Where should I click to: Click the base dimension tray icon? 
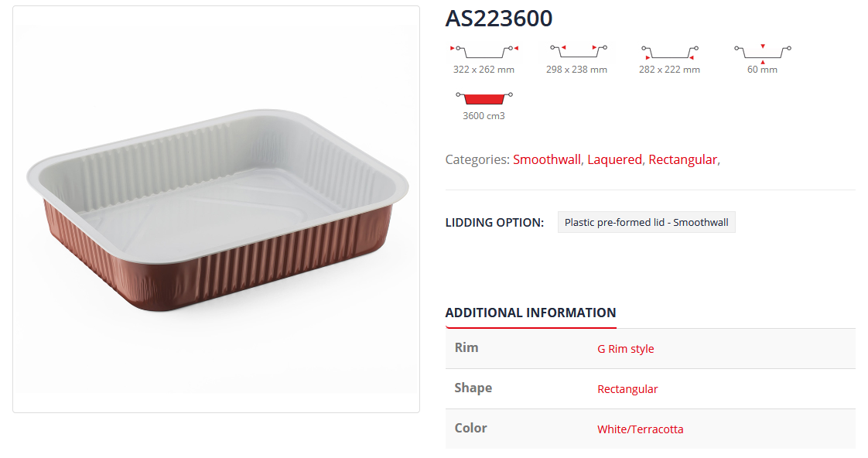click(669, 53)
